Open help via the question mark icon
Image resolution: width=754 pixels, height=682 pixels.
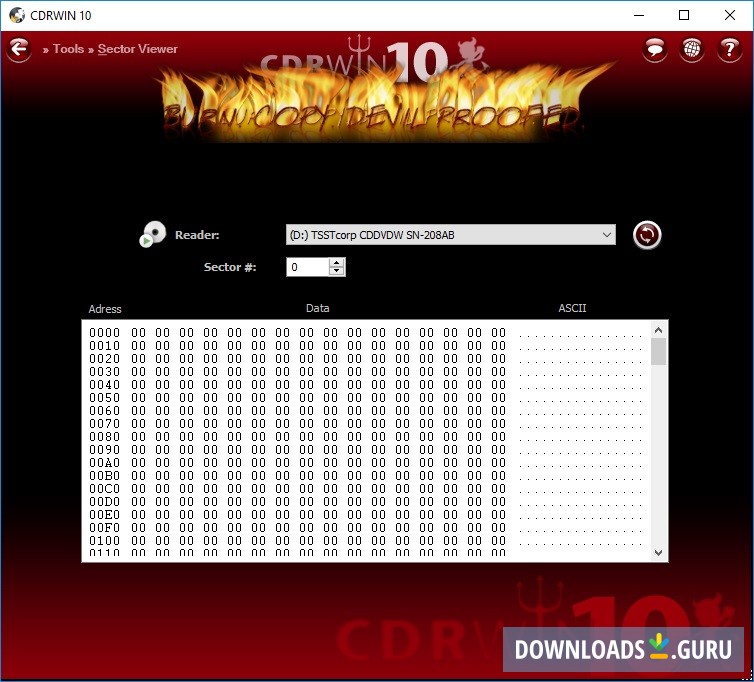pos(729,49)
